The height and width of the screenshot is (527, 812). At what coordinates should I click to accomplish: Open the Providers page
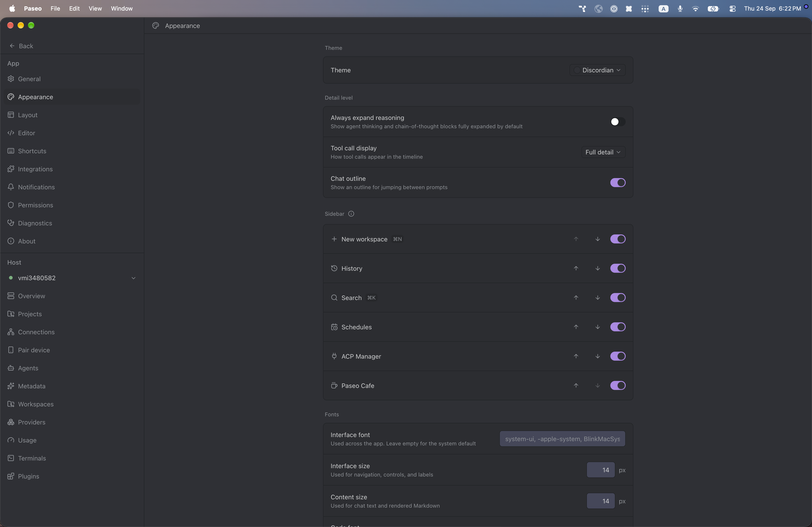click(72, 422)
